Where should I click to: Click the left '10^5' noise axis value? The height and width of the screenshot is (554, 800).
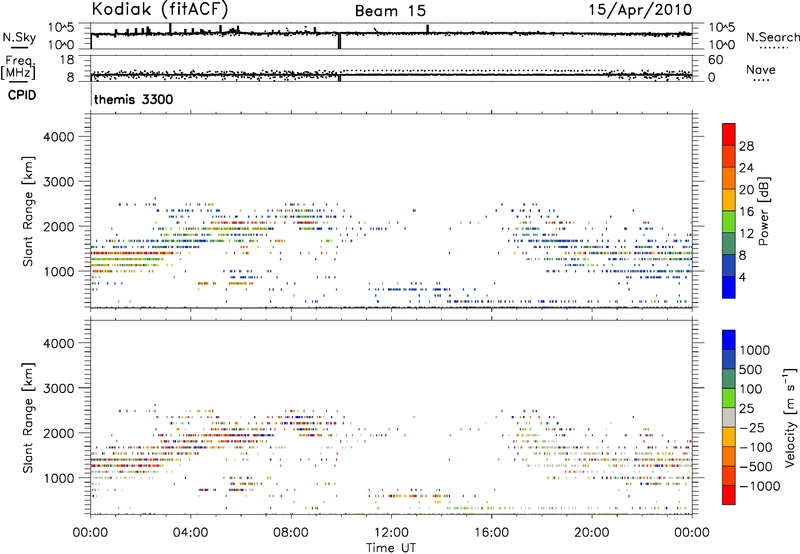61,27
